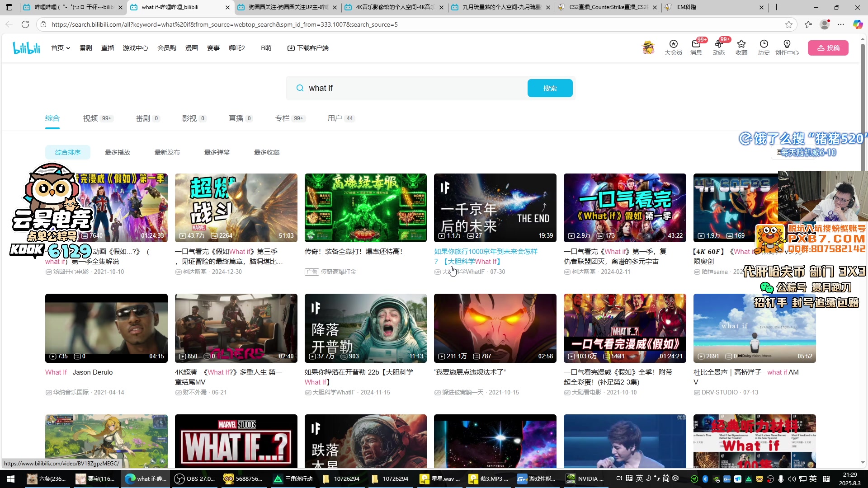This screenshot has height=488, width=868.
Task: Open 漫画 navigation item
Action: (192, 48)
